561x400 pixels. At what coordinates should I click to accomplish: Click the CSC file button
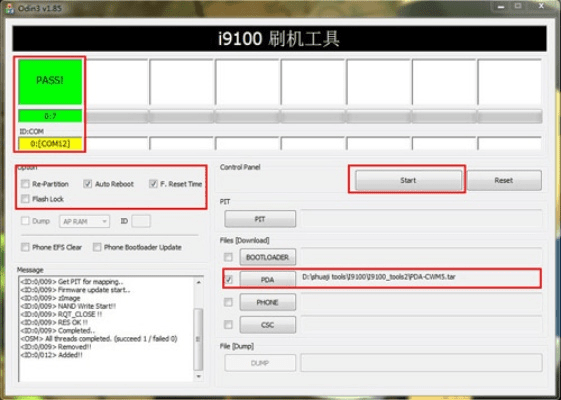[268, 325]
